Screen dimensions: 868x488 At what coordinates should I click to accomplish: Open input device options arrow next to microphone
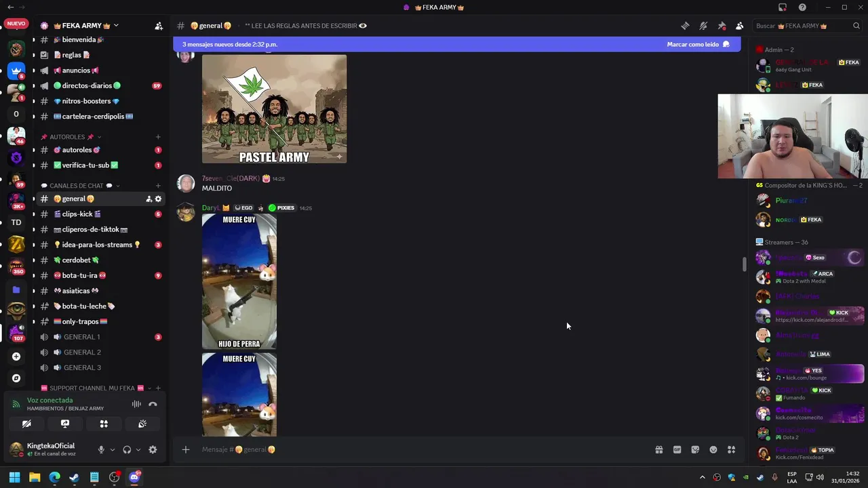113,449
